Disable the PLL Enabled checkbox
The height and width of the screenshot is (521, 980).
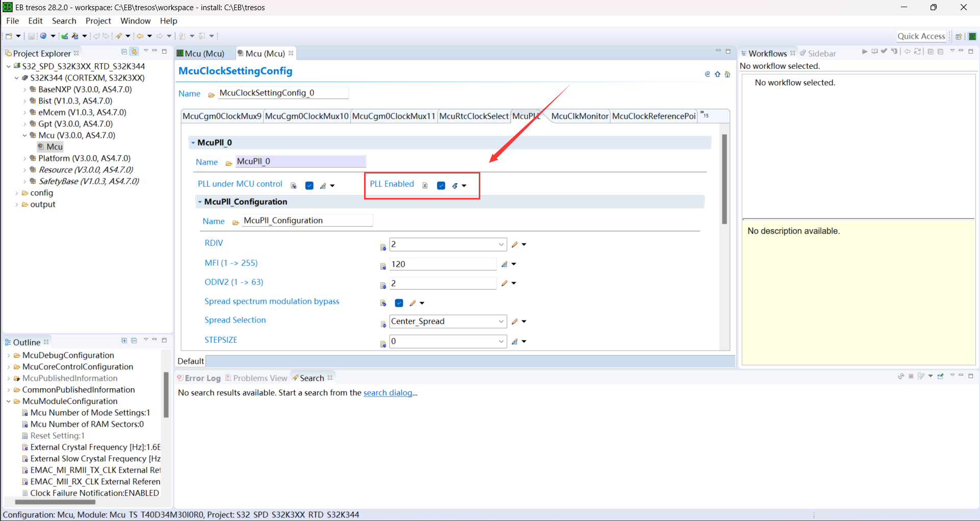pos(441,185)
